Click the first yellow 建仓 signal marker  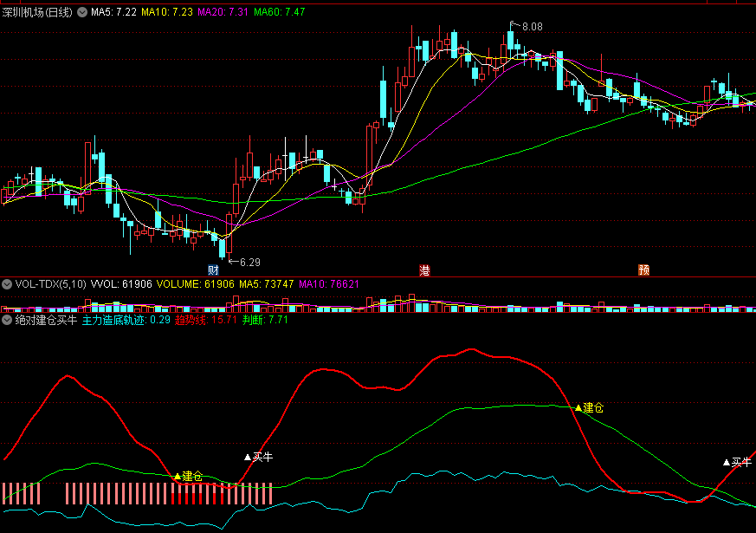(x=189, y=477)
